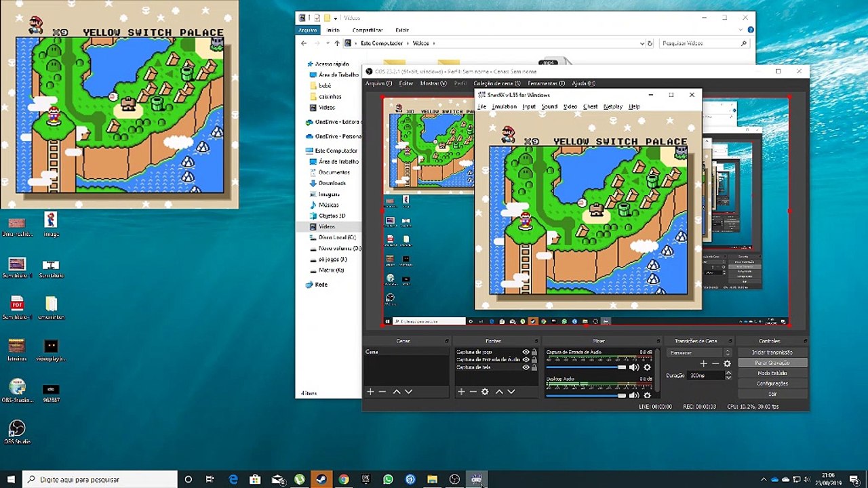Move source up in Fontes panel
868x488 pixels.
499,392
